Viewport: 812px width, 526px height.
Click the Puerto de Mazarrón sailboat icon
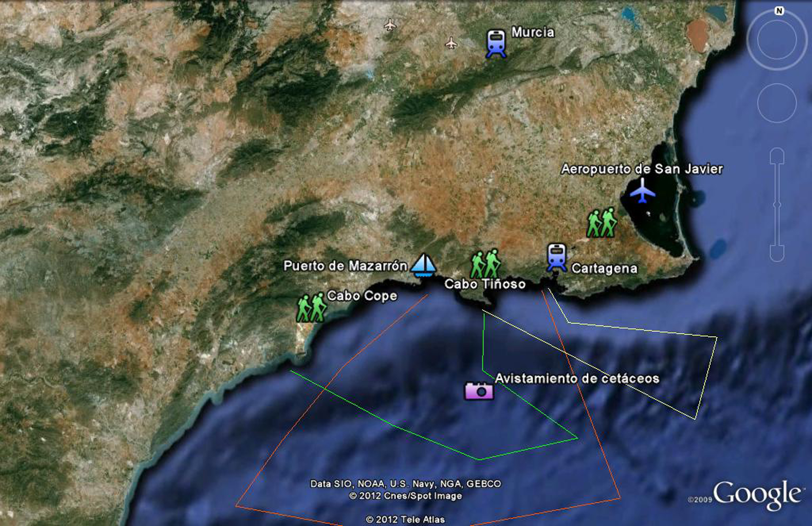click(423, 266)
